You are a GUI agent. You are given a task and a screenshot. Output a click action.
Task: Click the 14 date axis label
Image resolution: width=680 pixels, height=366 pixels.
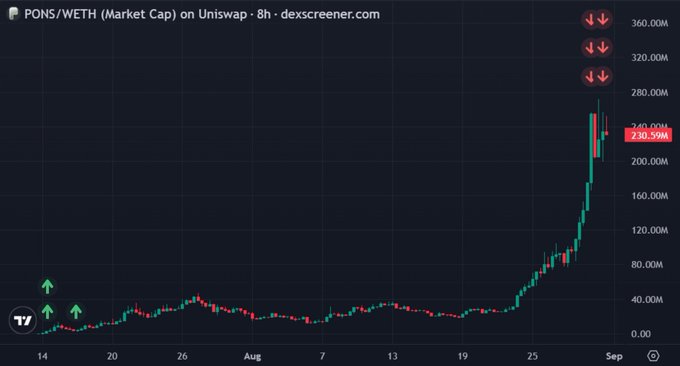(42, 356)
